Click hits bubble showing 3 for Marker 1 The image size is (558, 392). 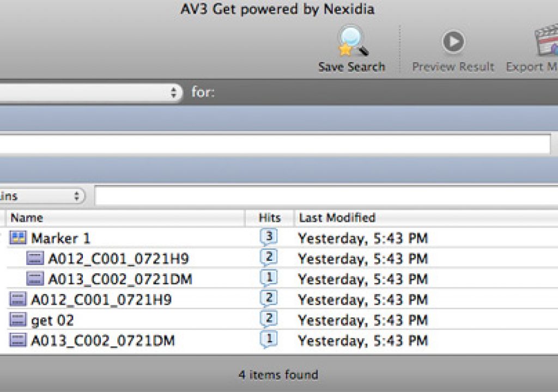click(x=269, y=237)
